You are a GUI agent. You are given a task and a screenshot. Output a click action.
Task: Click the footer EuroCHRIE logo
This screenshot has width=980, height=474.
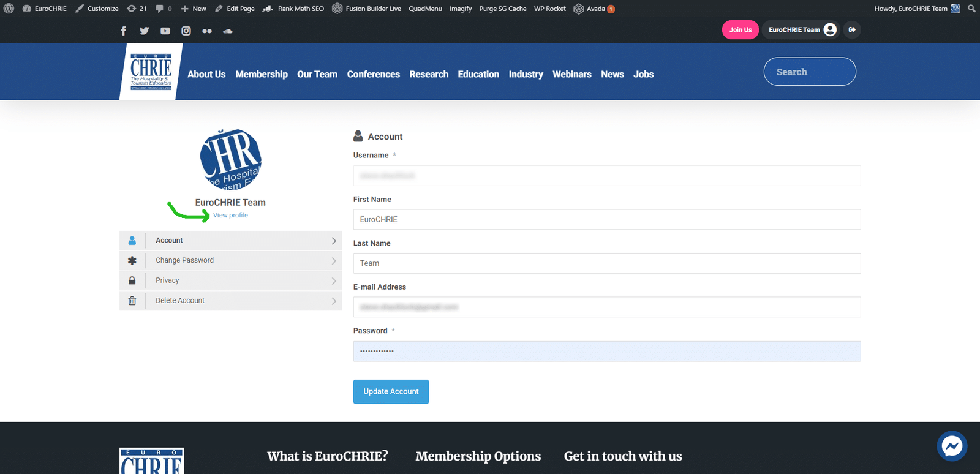(151, 461)
